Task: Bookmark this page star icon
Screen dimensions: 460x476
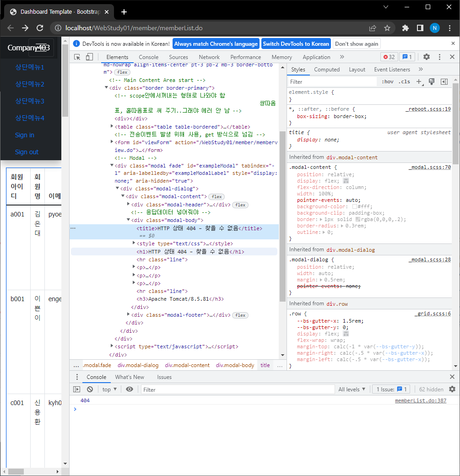Action: click(x=387, y=28)
